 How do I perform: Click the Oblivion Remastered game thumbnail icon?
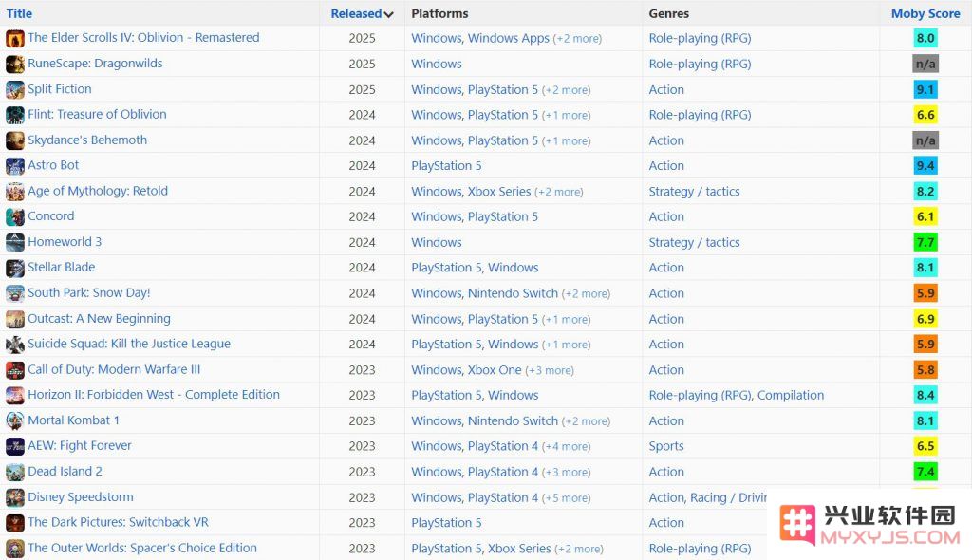click(15, 39)
